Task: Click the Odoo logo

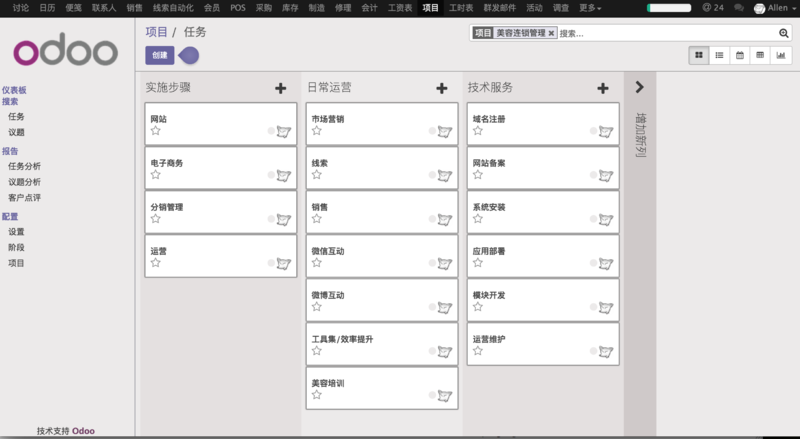Action: (x=65, y=50)
